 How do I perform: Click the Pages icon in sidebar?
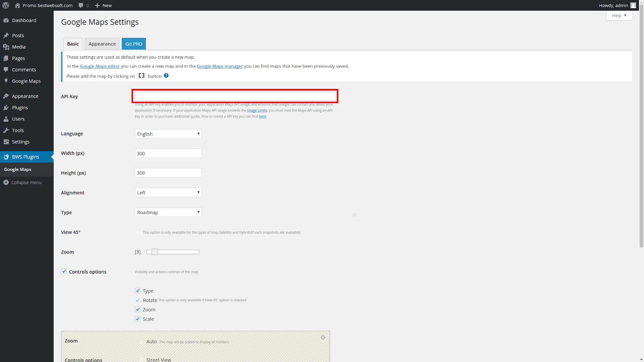[x=6, y=58]
